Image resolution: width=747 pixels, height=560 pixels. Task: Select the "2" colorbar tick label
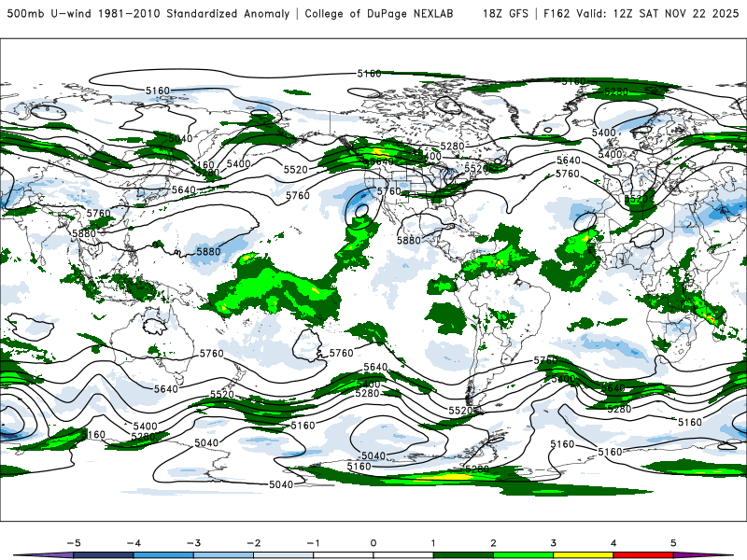coord(494,543)
